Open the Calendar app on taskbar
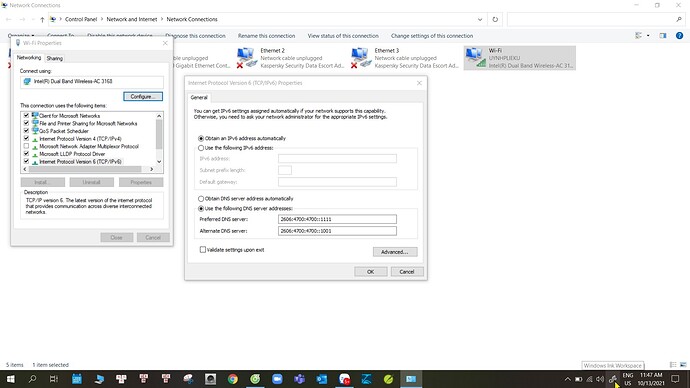 pos(77,379)
